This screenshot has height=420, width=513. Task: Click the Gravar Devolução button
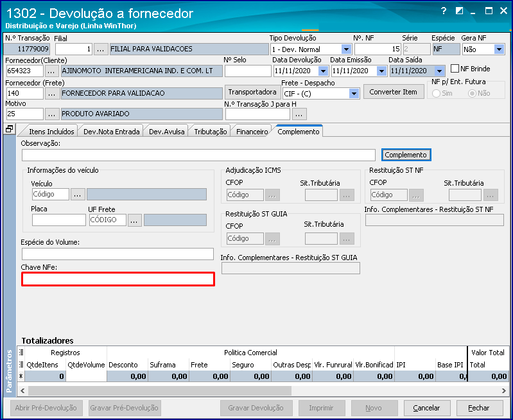pos(256,408)
